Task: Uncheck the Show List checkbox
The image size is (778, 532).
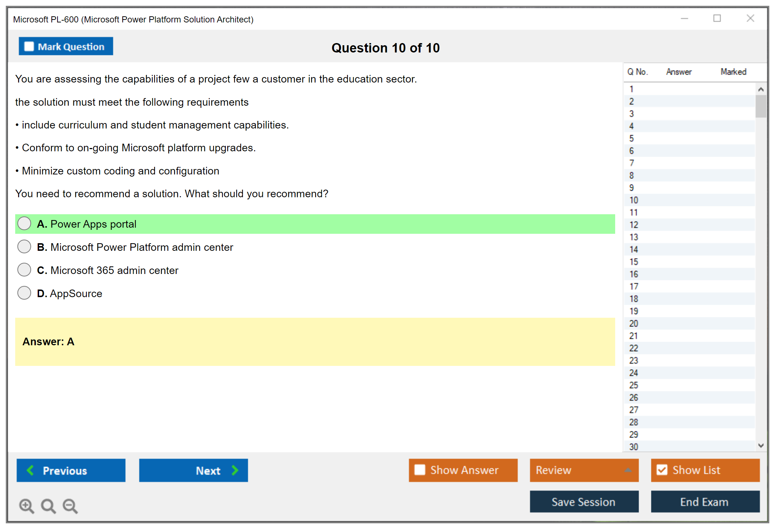Action: [x=662, y=470]
